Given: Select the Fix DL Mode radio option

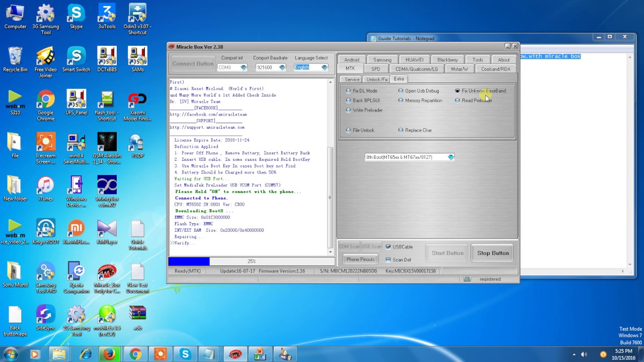Looking at the screenshot, I should point(362,91).
